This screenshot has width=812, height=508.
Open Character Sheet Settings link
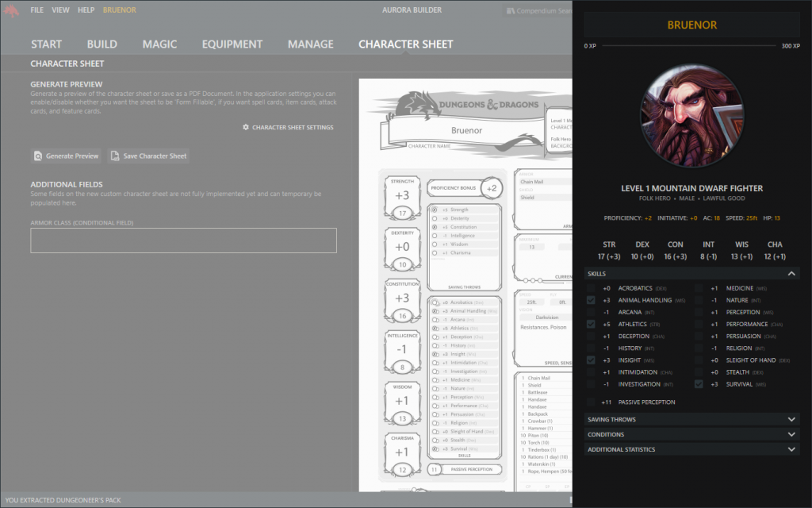pos(288,127)
